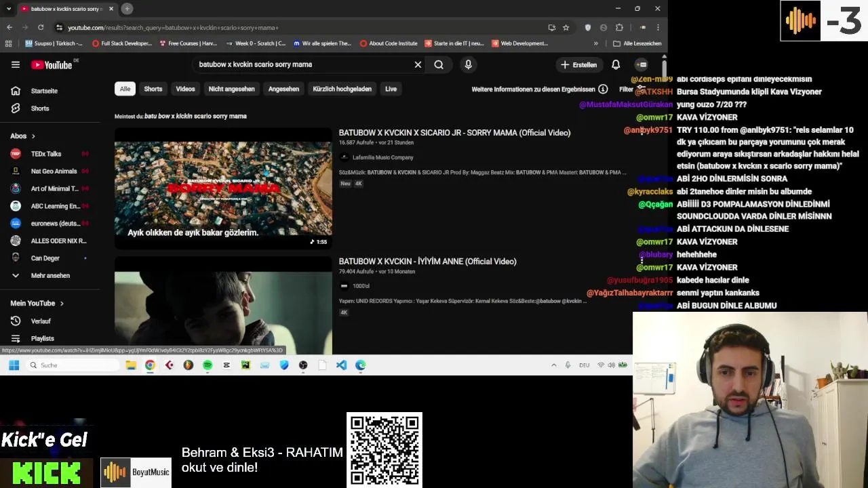Bookmark this page with star icon
The height and width of the screenshot is (488, 868).
566,28
